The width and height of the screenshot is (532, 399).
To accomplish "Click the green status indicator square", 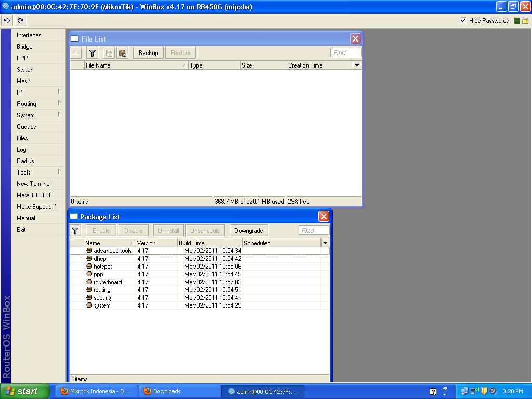I will click(517, 21).
